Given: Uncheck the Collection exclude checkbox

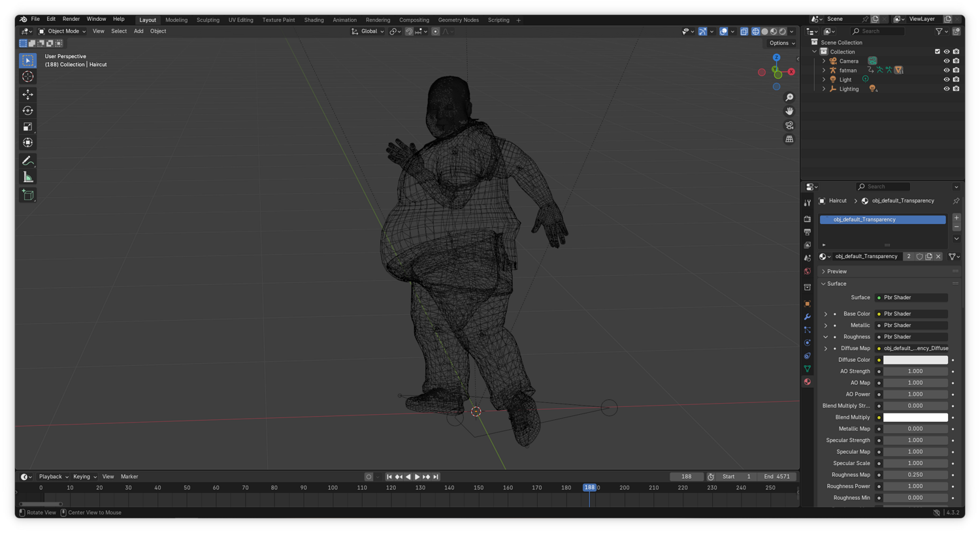Looking at the screenshot, I should click(938, 52).
